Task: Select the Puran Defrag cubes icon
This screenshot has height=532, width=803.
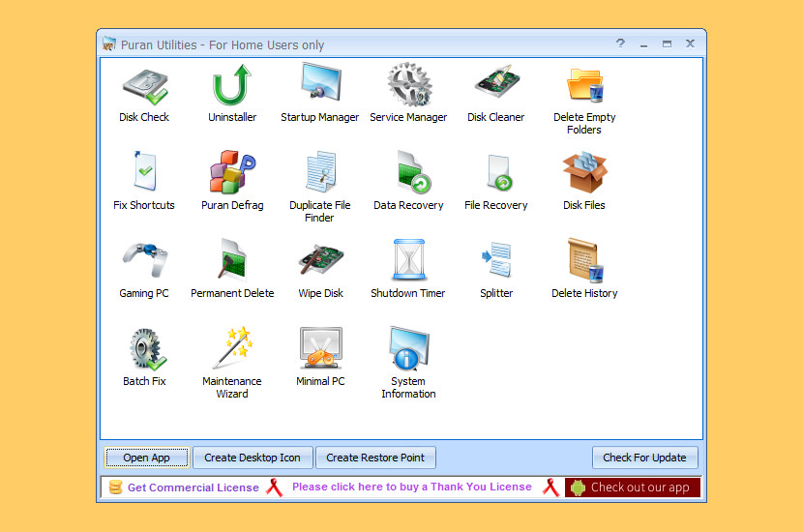Action: (x=232, y=171)
